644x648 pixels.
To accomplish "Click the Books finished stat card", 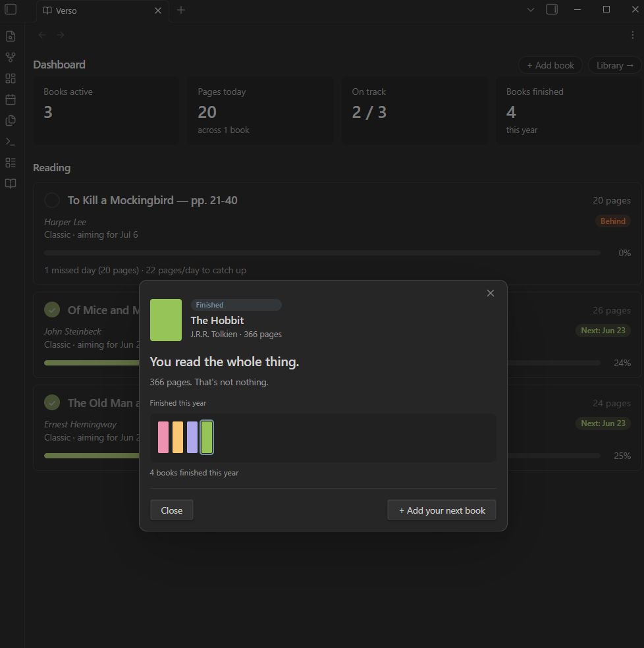I will click(569, 111).
